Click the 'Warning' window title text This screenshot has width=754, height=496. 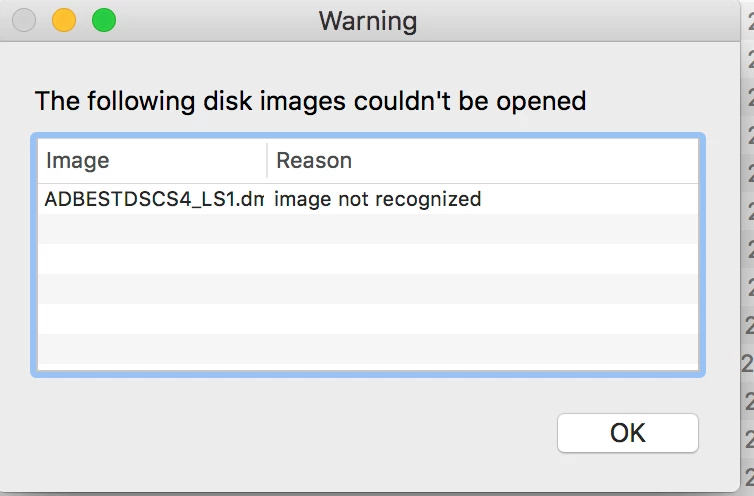click(368, 21)
